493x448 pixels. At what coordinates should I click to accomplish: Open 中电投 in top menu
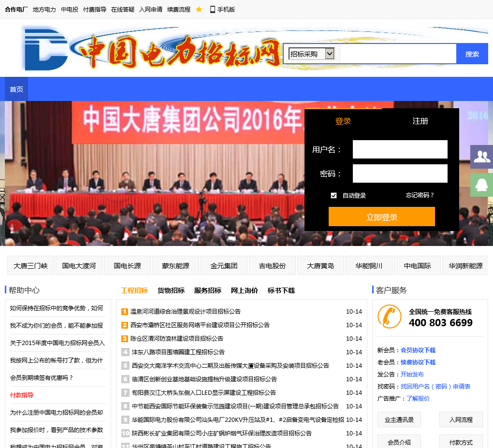(x=70, y=10)
